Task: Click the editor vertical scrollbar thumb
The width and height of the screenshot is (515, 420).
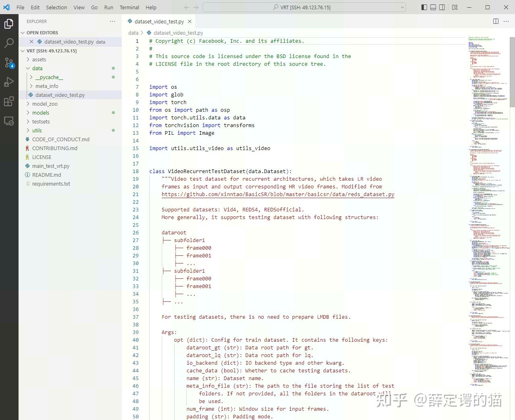Action: [512, 72]
